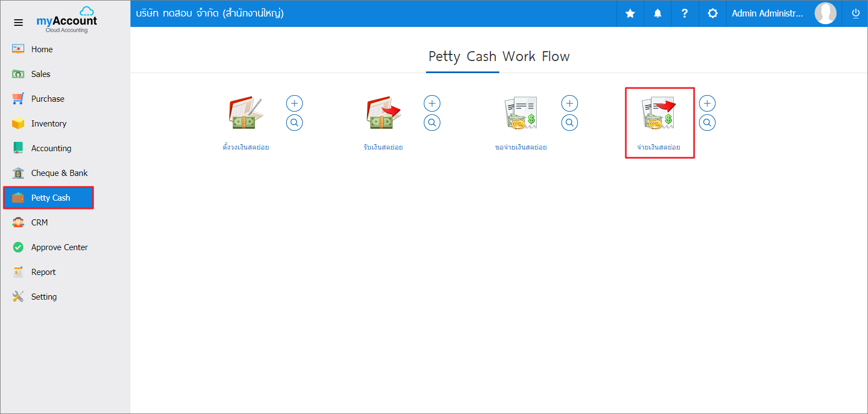Click company name บริษัท ทดสอบ จำกัด
This screenshot has width=868, height=414.
(210, 13)
